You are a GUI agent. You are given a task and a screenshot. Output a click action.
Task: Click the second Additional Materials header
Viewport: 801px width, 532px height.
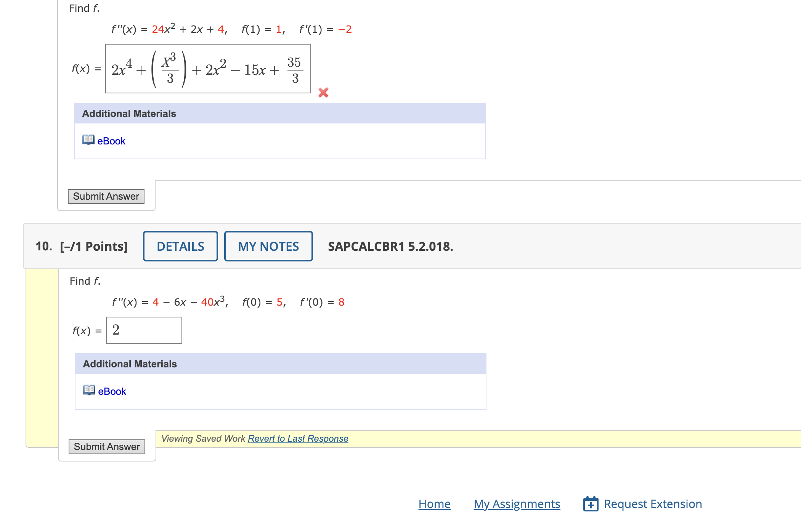pos(280,364)
